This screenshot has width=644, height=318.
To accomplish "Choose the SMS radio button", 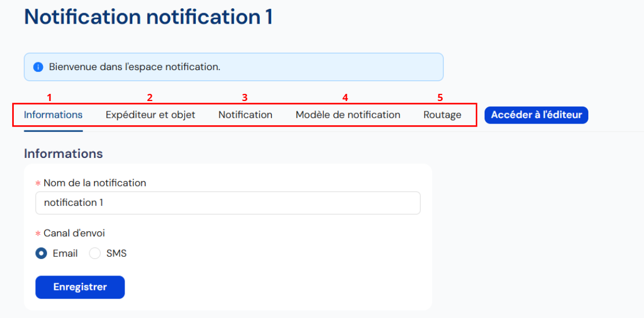I will [95, 253].
